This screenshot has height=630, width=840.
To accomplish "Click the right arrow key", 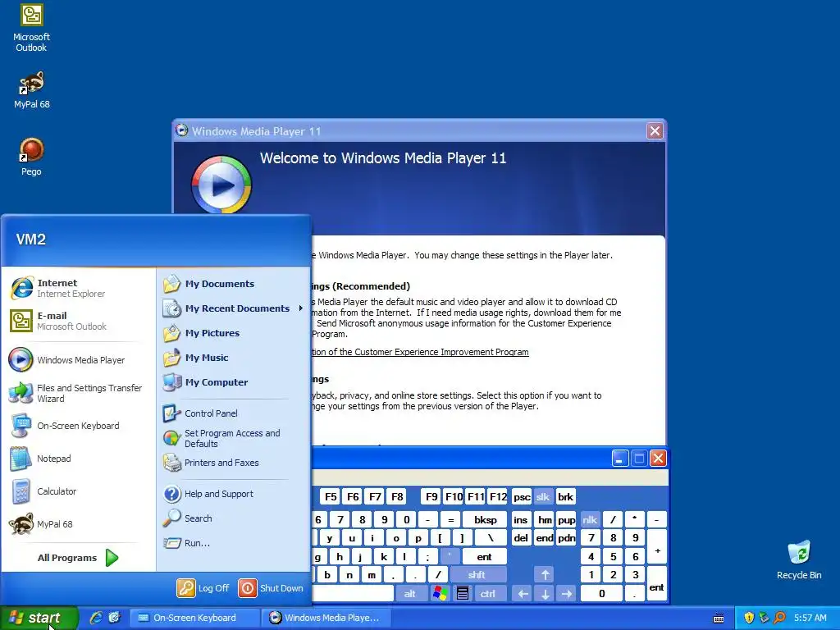I will (x=567, y=594).
